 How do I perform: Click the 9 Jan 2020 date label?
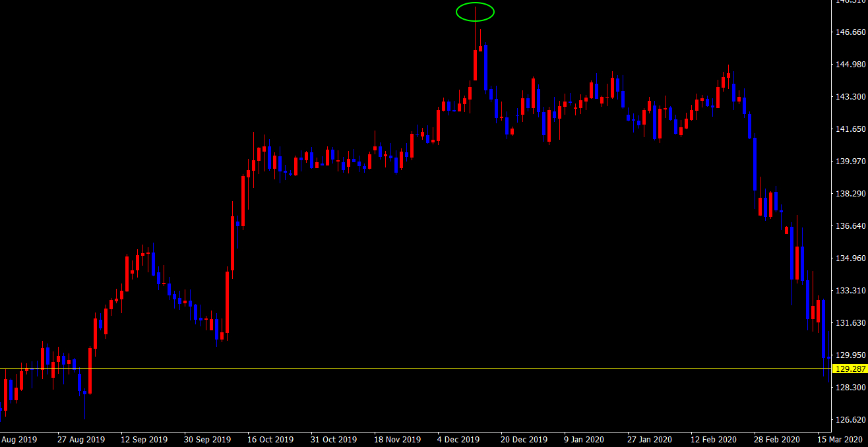click(x=585, y=440)
